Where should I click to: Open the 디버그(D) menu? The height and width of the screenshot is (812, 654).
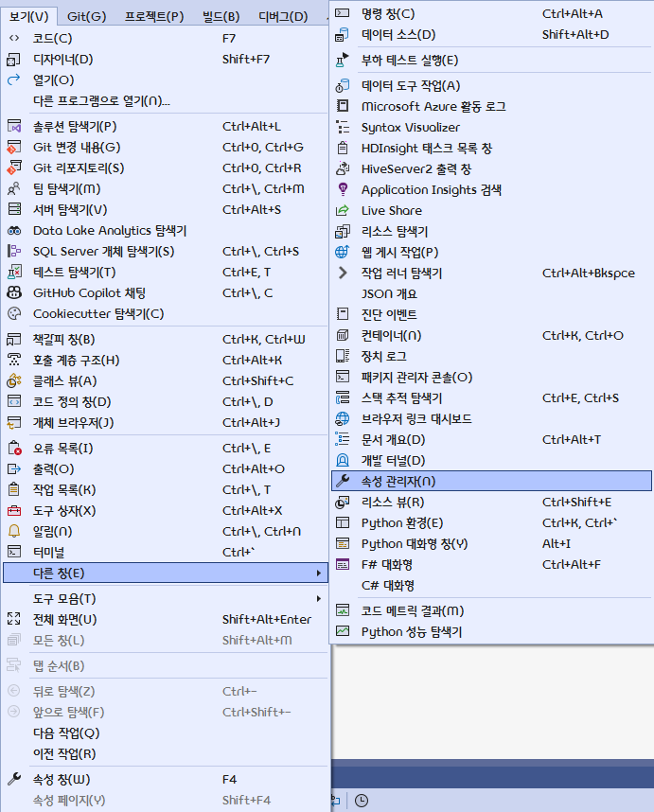click(283, 17)
